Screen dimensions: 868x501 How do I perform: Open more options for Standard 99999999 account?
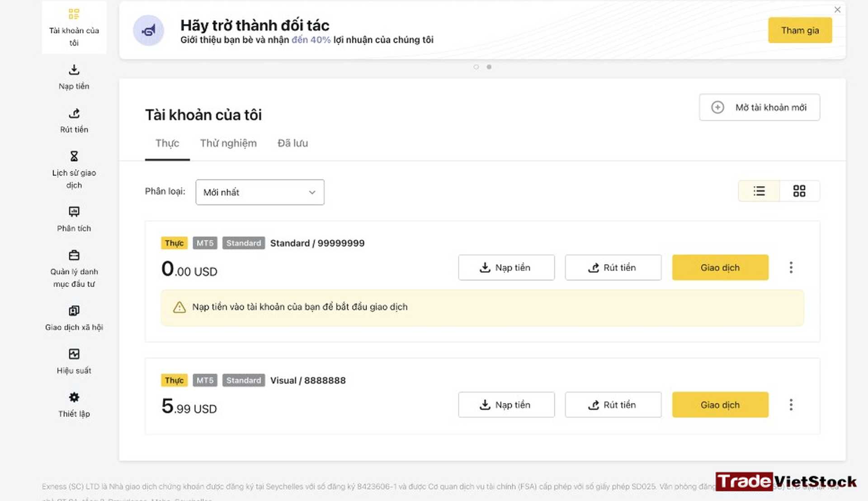[791, 267]
